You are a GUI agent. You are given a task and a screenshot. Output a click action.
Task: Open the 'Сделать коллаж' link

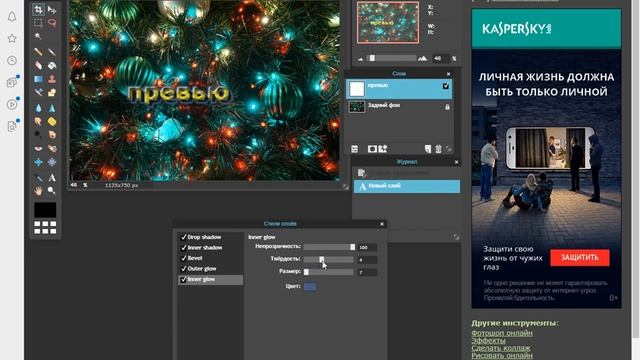(x=500, y=348)
